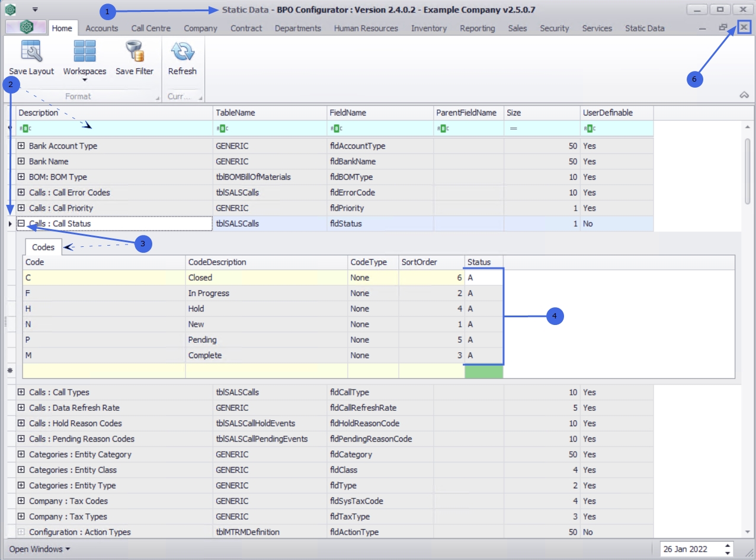Viewport: 756px width, 560px height.
Task: Click the BPO application logo button
Action: 25,27
